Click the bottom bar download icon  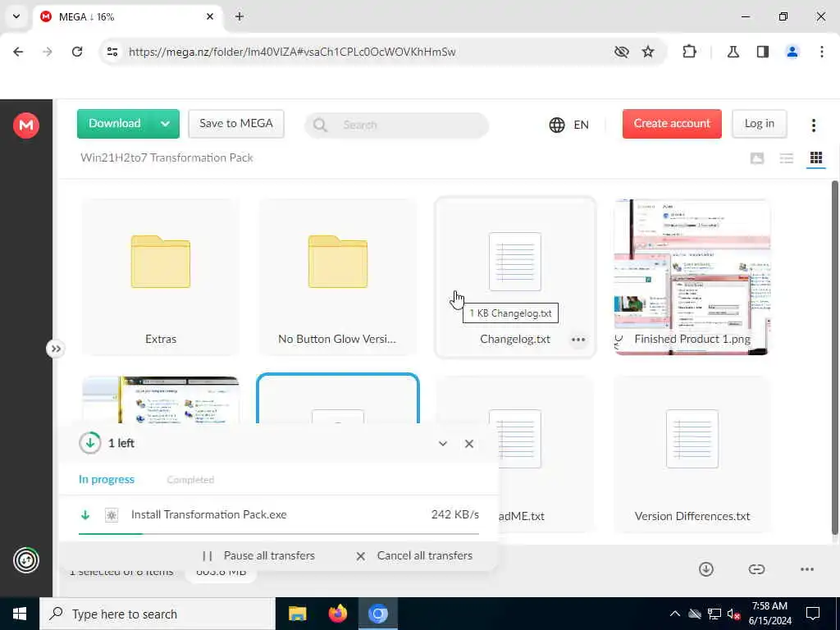pyautogui.click(x=706, y=569)
